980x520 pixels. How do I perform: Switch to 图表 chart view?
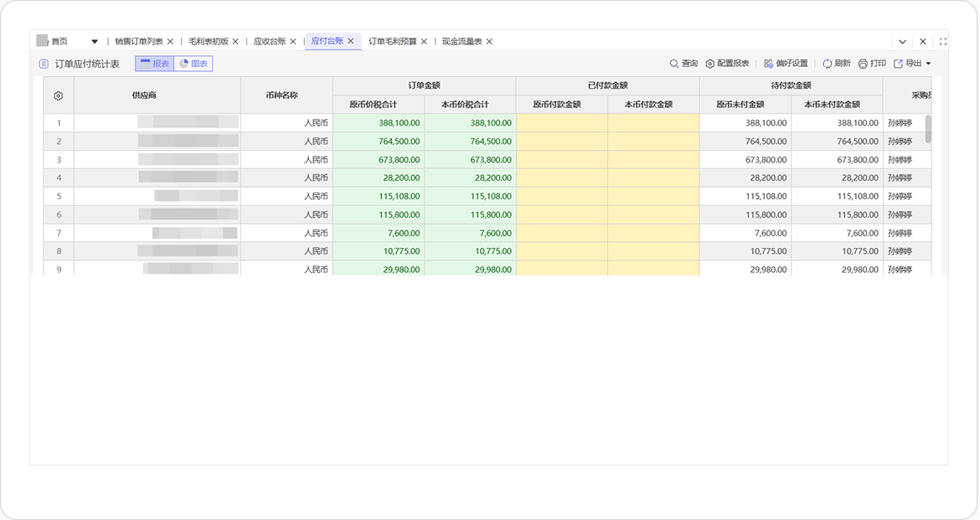tap(193, 64)
